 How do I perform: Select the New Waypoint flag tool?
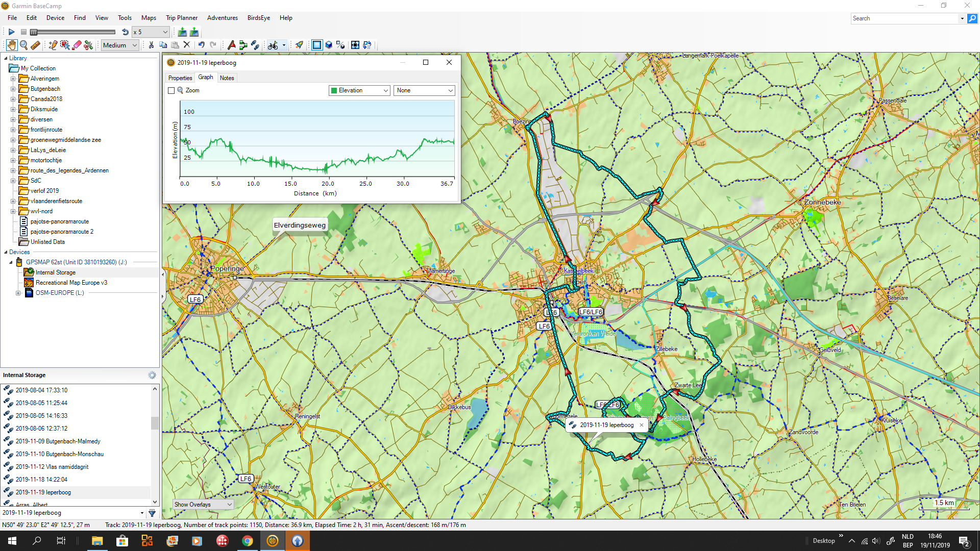(231, 45)
